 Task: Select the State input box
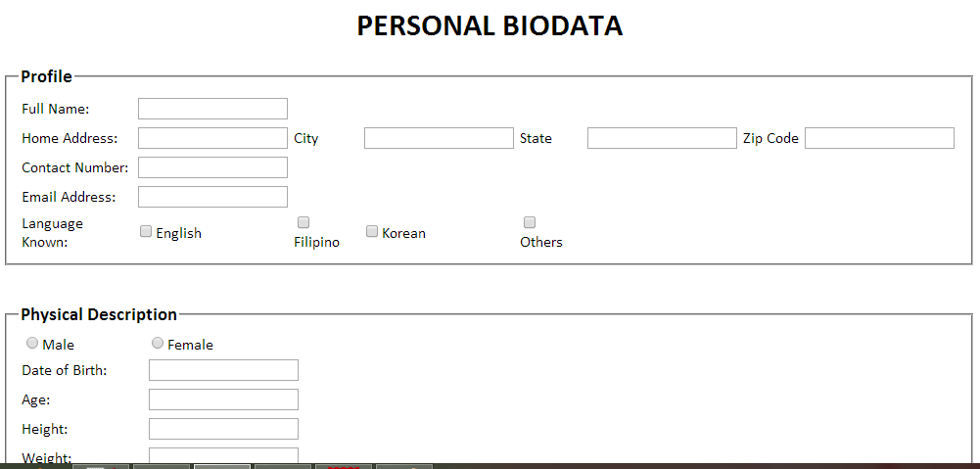pyautogui.click(x=662, y=138)
